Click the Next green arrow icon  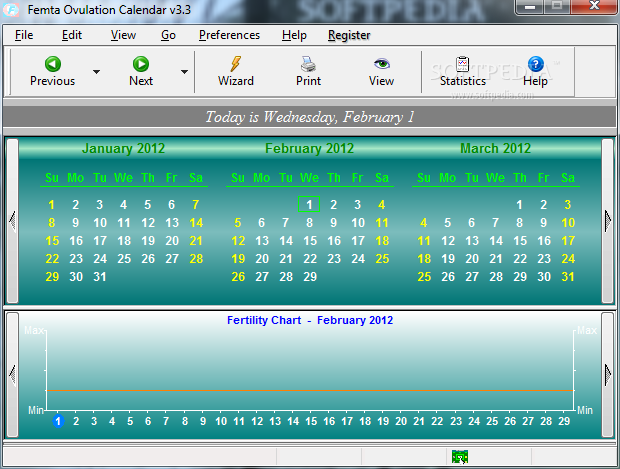(141, 64)
